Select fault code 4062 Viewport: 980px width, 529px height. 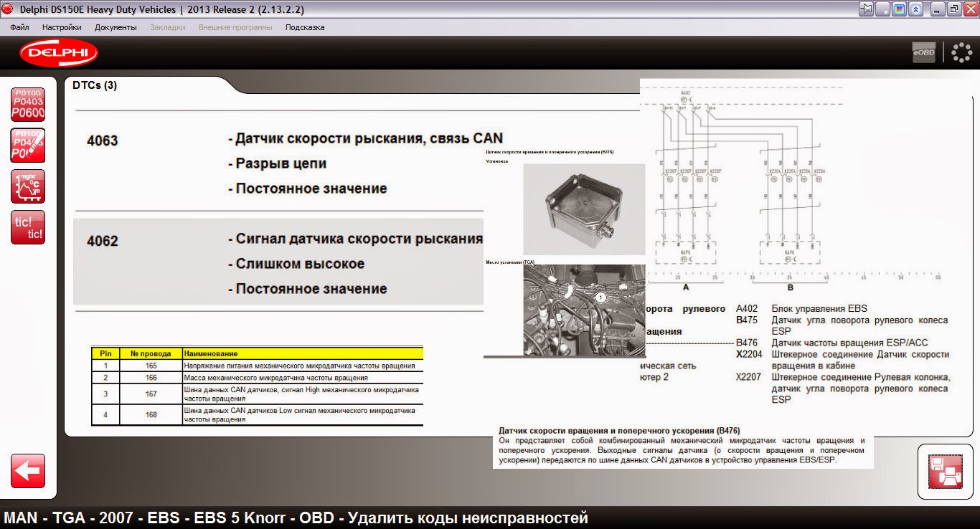point(103,242)
